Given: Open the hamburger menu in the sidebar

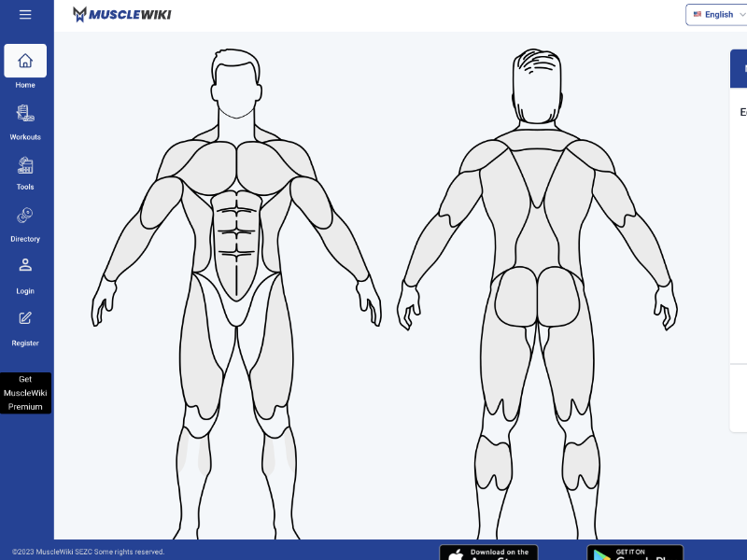Looking at the screenshot, I should click(x=25, y=15).
